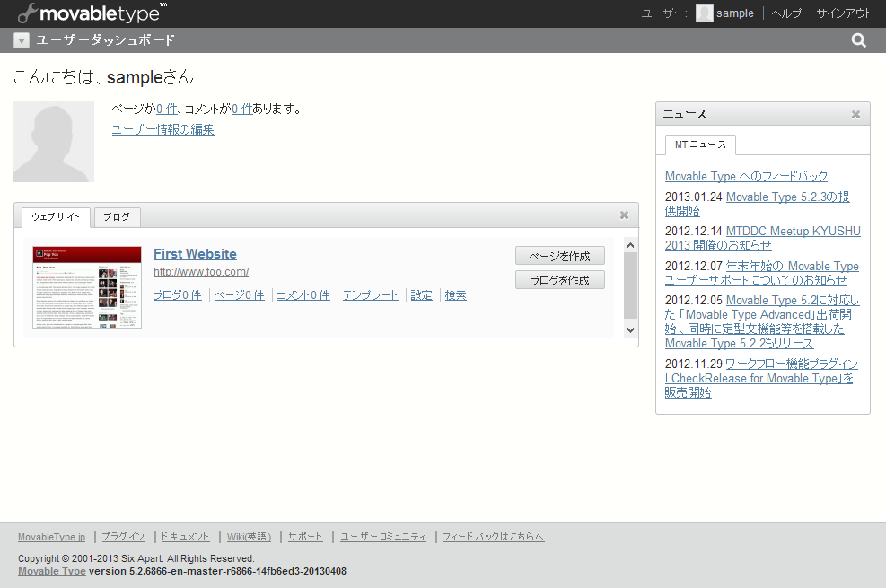
Task: Open the Wiki(英語) footer link
Action: click(x=249, y=537)
